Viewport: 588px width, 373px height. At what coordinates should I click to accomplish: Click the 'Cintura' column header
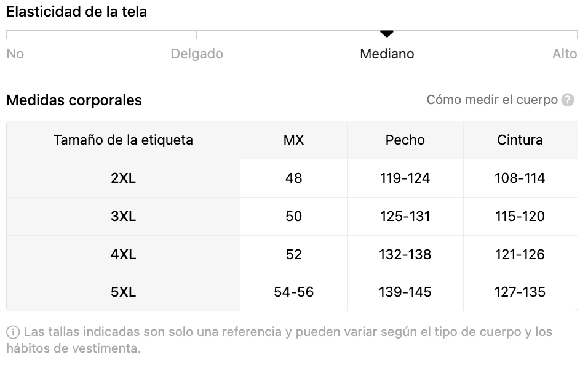(x=520, y=140)
